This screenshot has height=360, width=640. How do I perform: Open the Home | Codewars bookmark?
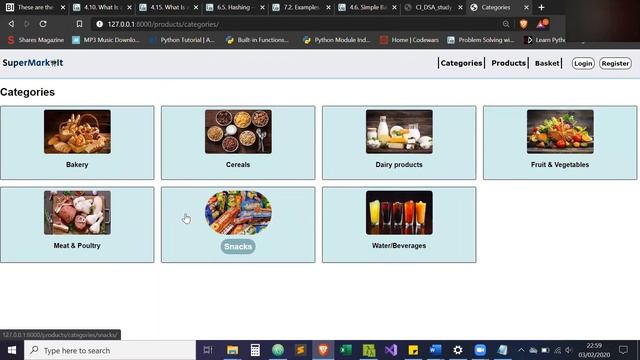click(410, 40)
